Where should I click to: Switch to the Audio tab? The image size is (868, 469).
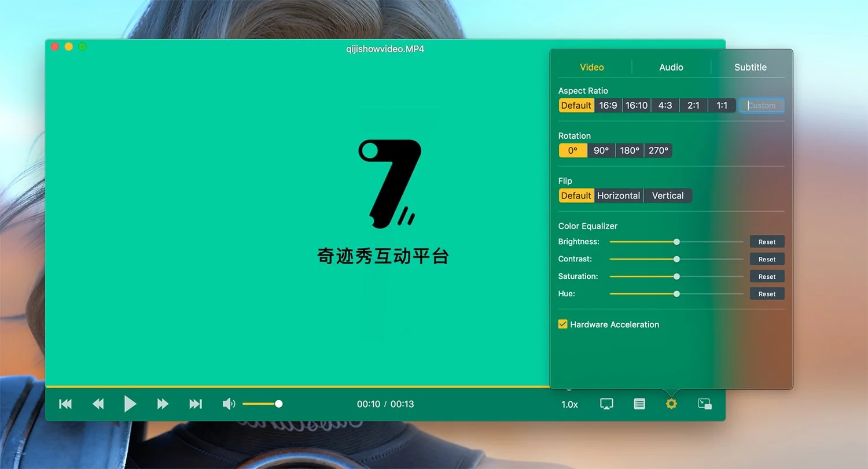(x=671, y=67)
